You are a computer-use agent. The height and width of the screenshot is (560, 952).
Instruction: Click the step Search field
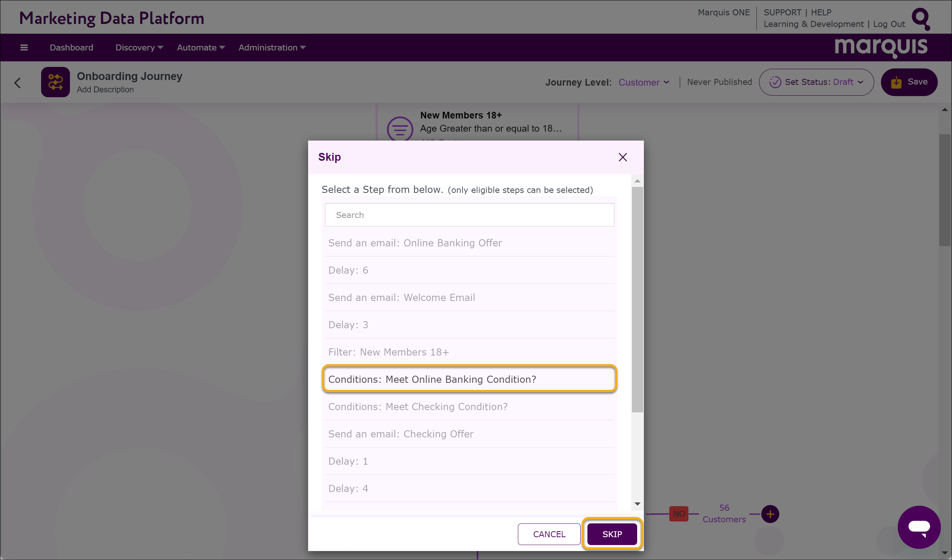point(469,215)
